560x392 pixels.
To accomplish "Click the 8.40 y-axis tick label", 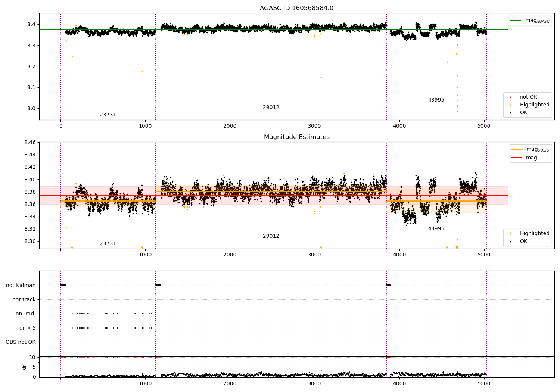I will coord(30,180).
